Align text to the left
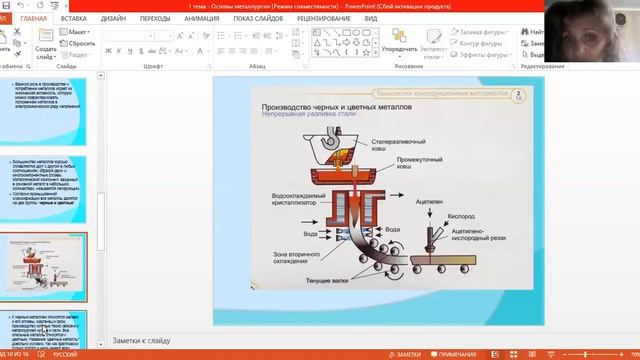This screenshot has height=360, width=640. (x=221, y=51)
